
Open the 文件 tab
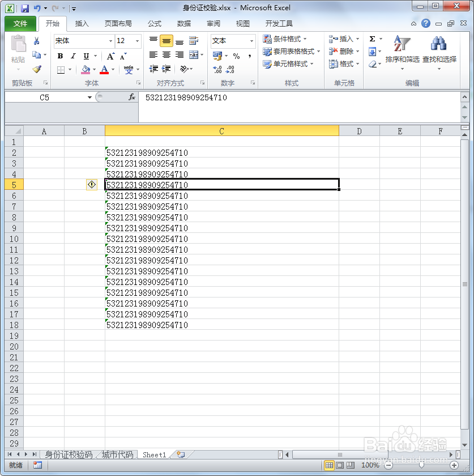[20, 24]
